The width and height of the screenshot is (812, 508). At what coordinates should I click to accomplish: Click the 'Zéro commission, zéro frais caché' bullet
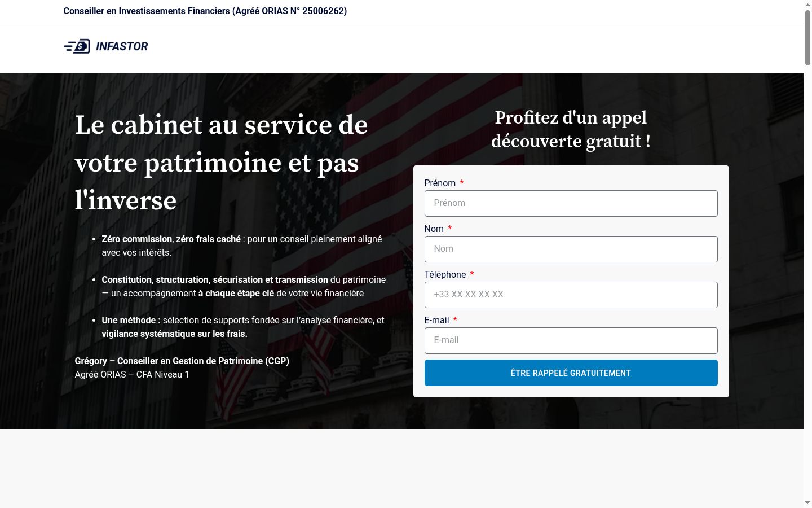242,246
